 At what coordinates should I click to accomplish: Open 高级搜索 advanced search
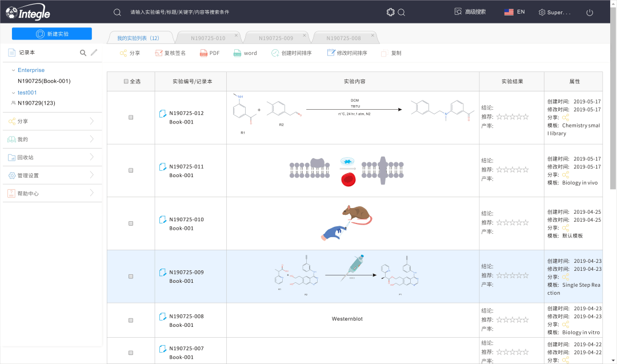click(x=471, y=11)
